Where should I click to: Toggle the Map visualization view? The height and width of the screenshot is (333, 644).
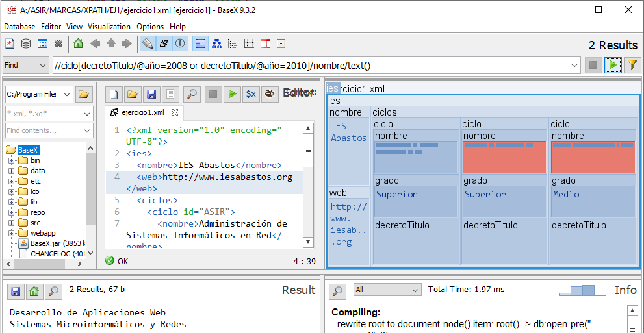(200, 44)
